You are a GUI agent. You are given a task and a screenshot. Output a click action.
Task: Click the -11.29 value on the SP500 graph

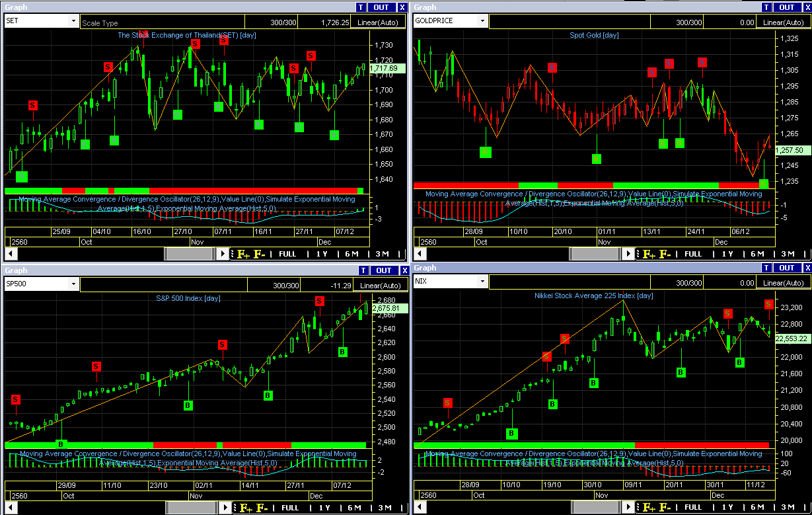pos(340,286)
